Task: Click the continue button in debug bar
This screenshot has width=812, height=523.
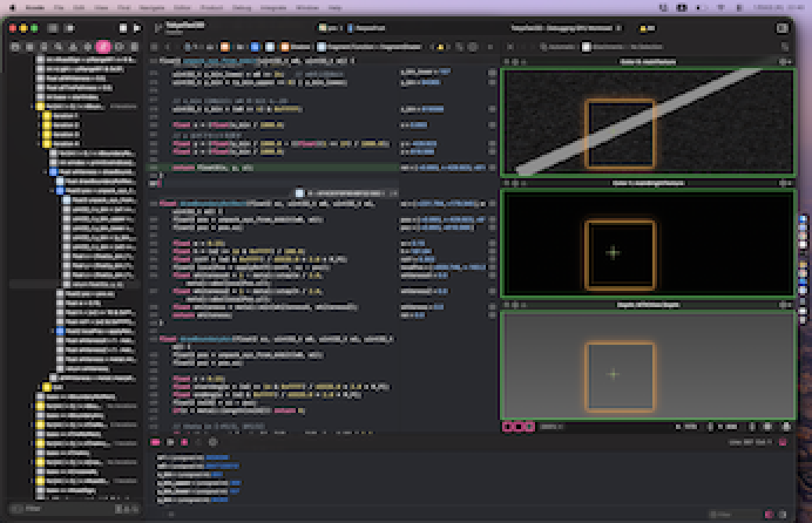Action: coord(171,442)
